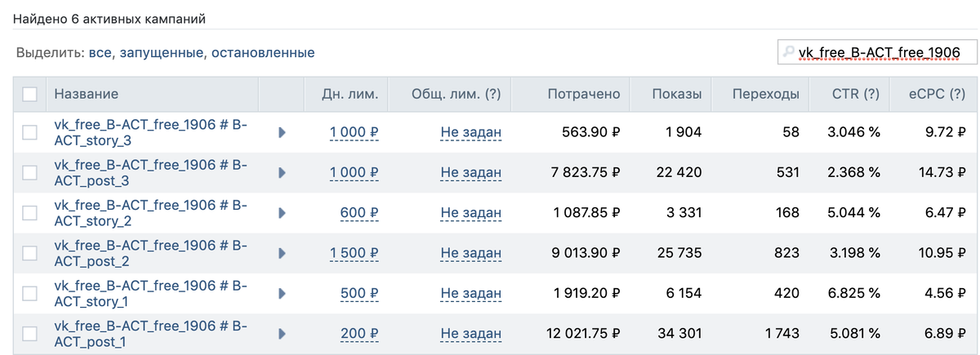This screenshot has height=355, width=980.
Task: Check the box for B-ACT_story_3 row
Action: click(29, 131)
